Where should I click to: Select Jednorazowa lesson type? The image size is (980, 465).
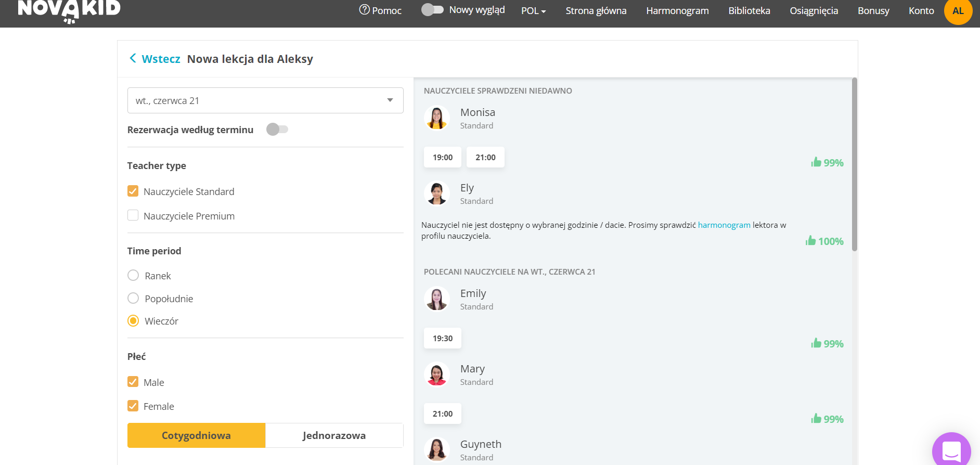pyautogui.click(x=334, y=435)
